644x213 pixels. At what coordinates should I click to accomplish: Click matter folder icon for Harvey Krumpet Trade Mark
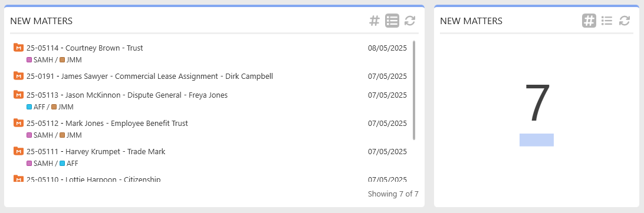[18, 151]
